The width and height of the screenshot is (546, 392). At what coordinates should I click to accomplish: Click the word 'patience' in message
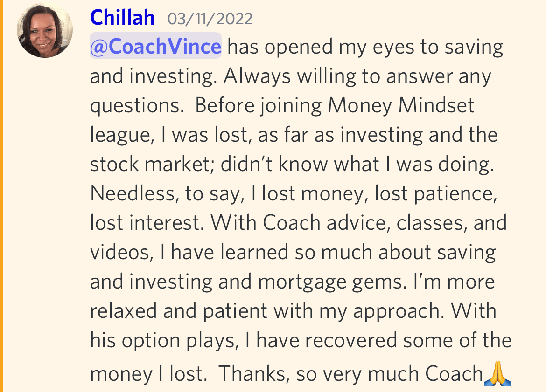coord(453,194)
